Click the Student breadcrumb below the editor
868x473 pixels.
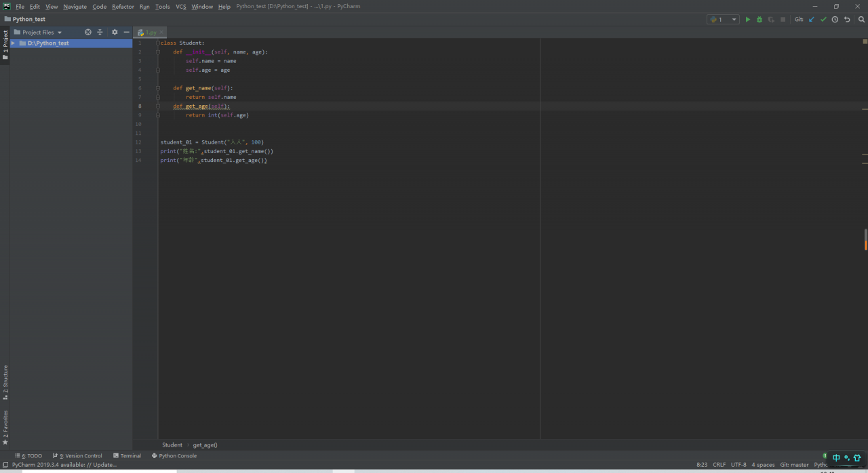pos(172,445)
